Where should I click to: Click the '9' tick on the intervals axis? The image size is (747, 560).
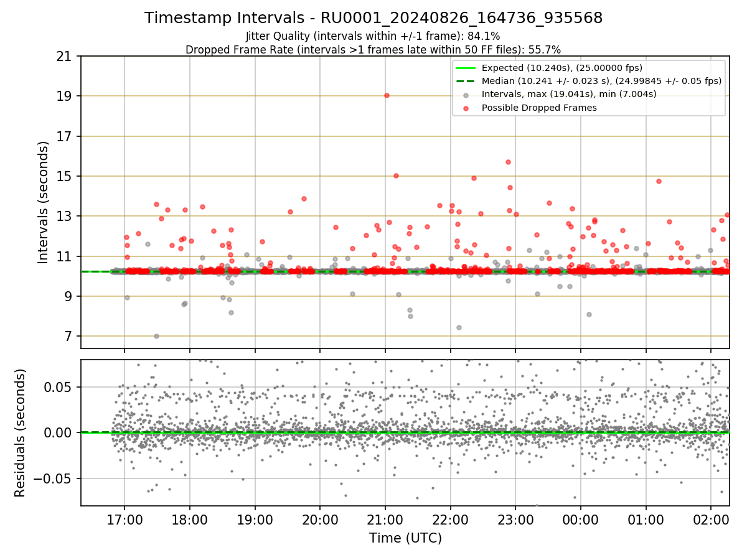(69, 296)
